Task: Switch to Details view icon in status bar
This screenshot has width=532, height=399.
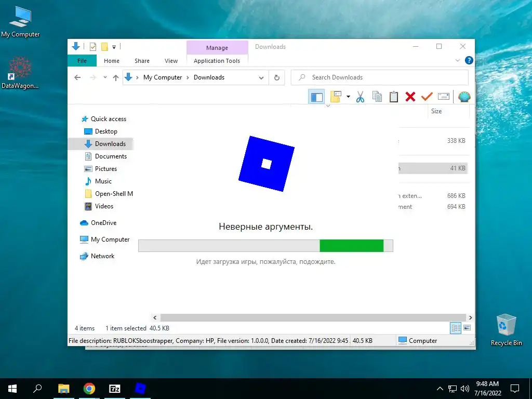Action: pos(455,328)
